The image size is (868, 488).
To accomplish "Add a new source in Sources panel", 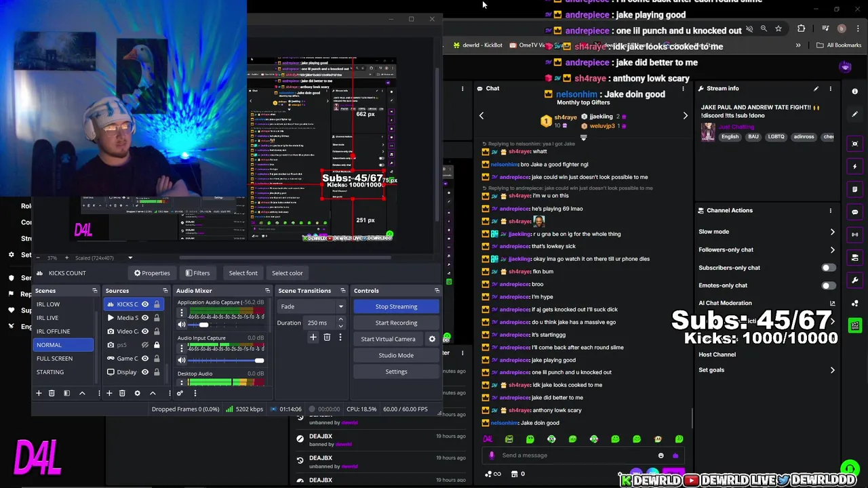I will [x=108, y=393].
